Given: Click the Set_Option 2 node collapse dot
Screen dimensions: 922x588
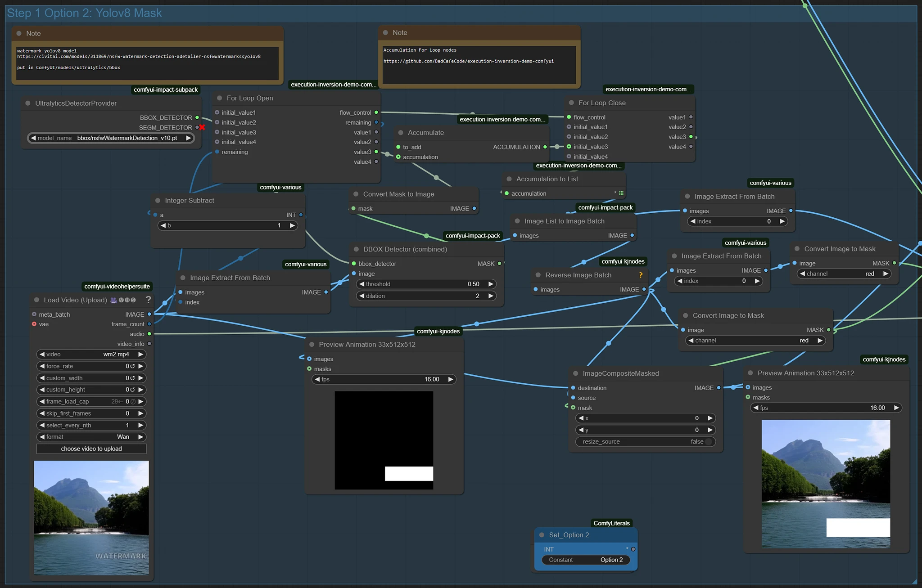Looking at the screenshot, I should pyautogui.click(x=542, y=535).
